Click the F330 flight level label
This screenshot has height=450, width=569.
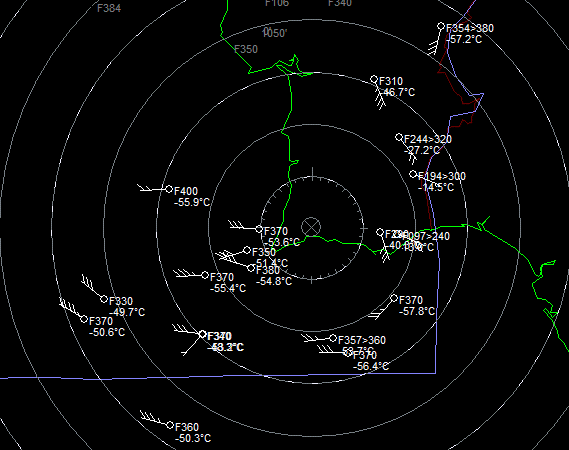[x=121, y=301]
